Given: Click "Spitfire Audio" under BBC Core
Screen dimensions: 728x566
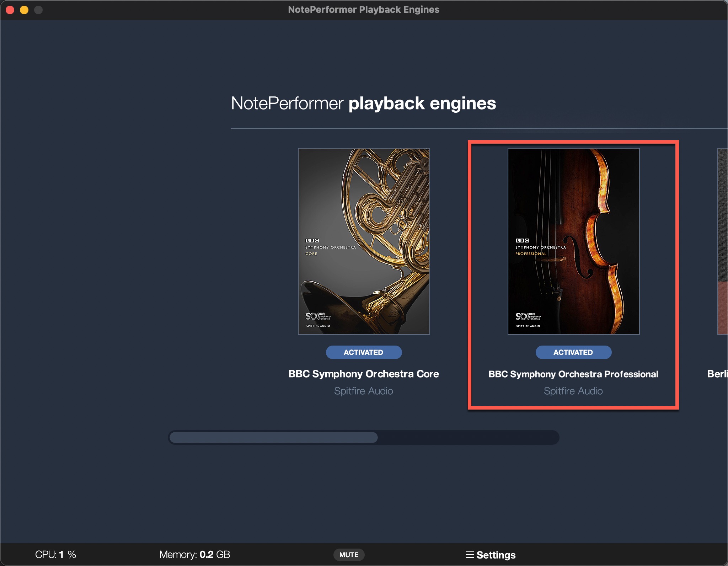Looking at the screenshot, I should point(364,391).
